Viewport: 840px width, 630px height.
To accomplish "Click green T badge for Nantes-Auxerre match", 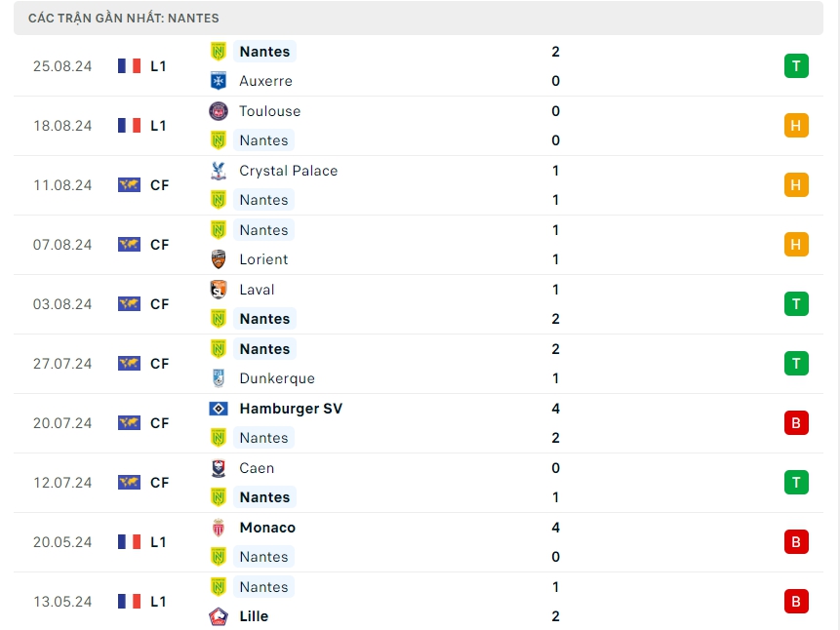I will pyautogui.click(x=796, y=66).
